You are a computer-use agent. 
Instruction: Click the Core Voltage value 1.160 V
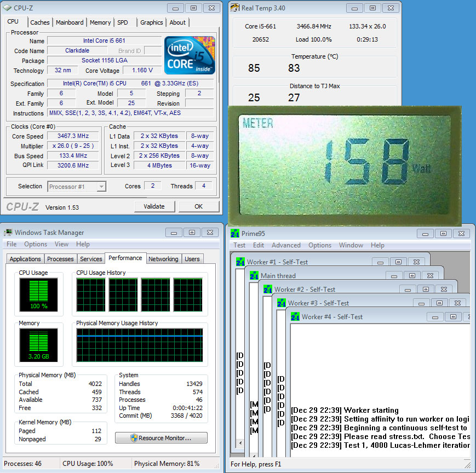click(x=142, y=71)
